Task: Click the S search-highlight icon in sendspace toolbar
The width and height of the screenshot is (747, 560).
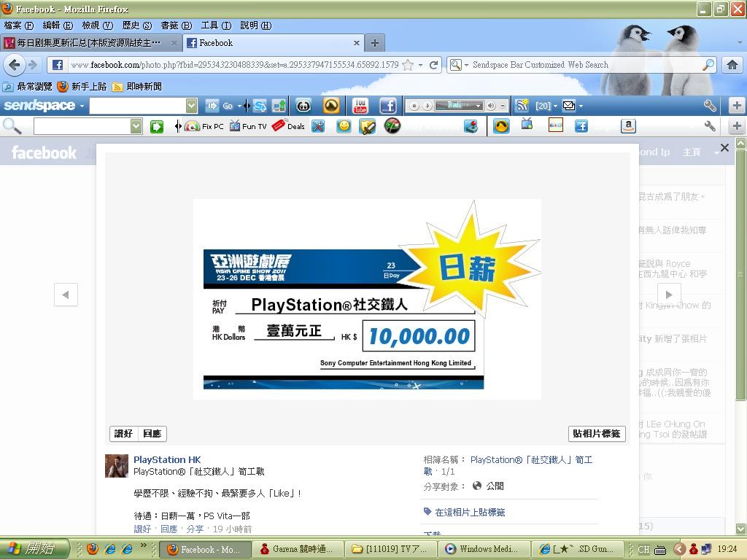Action: (x=260, y=106)
